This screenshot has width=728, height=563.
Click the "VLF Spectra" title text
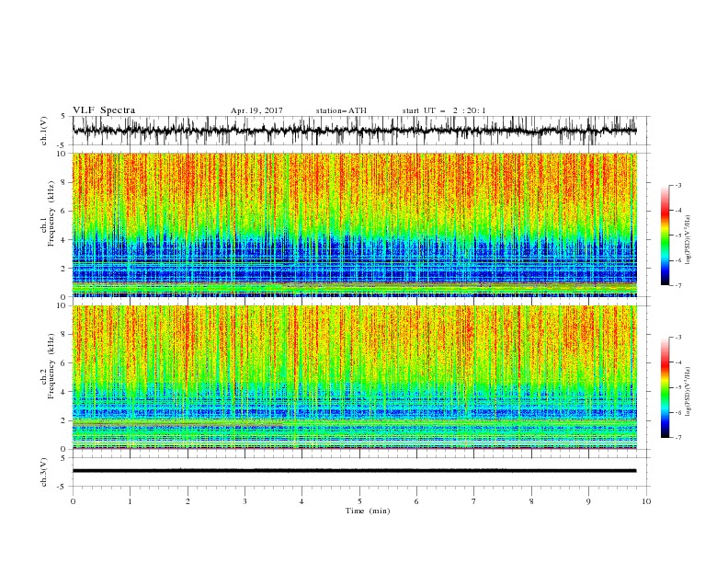point(104,110)
